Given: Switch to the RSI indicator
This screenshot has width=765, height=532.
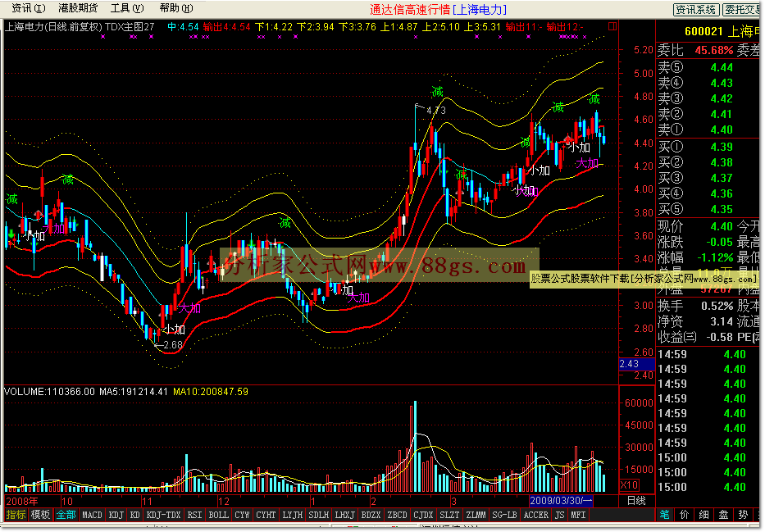Looking at the screenshot, I should [194, 515].
